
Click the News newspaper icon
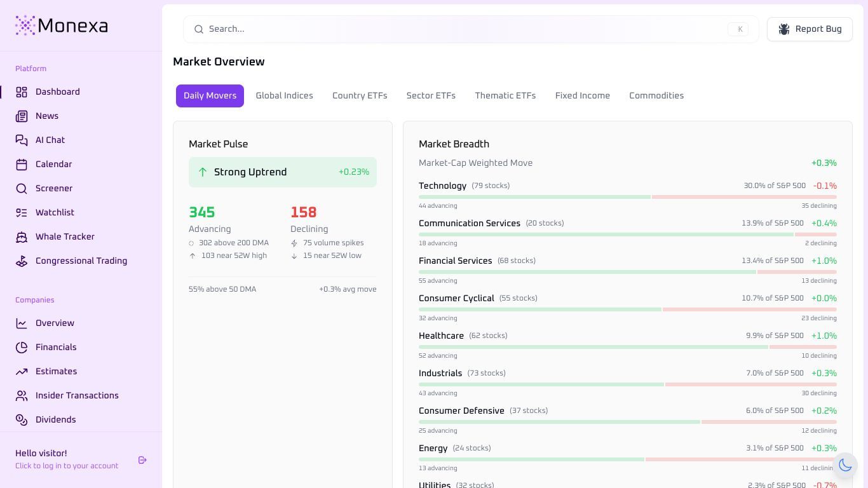(x=22, y=116)
